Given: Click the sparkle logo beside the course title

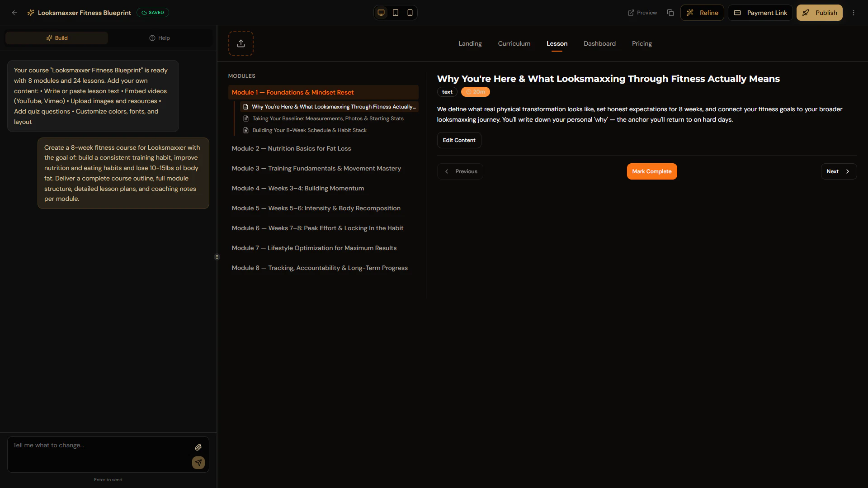Looking at the screenshot, I should pyautogui.click(x=31, y=13).
